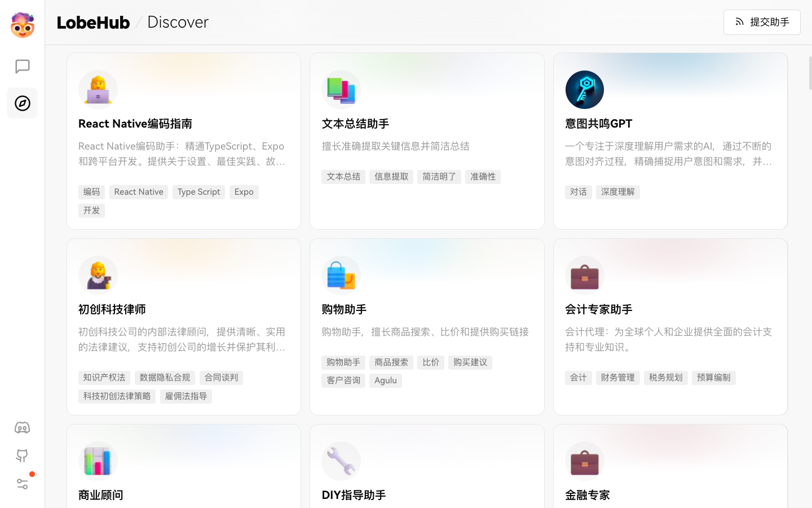Image resolution: width=812 pixels, height=508 pixels.
Task: Open the chat conversation icon
Action: (x=23, y=67)
